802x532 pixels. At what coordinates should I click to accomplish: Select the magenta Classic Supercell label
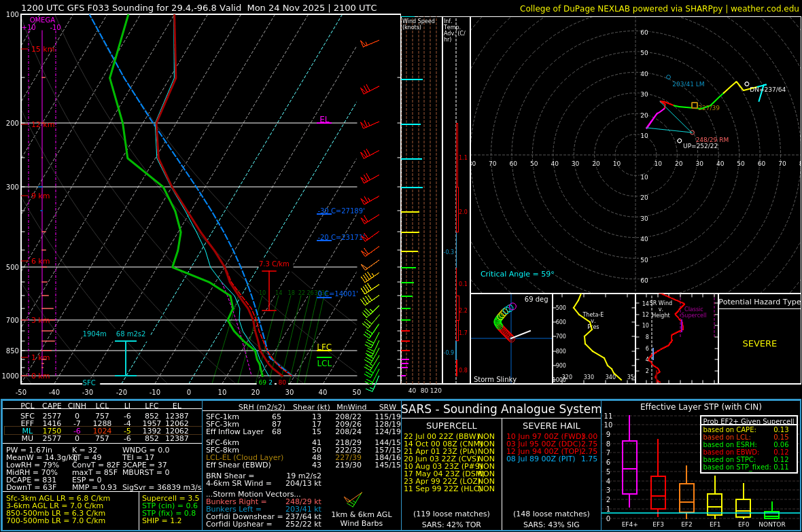693,312
